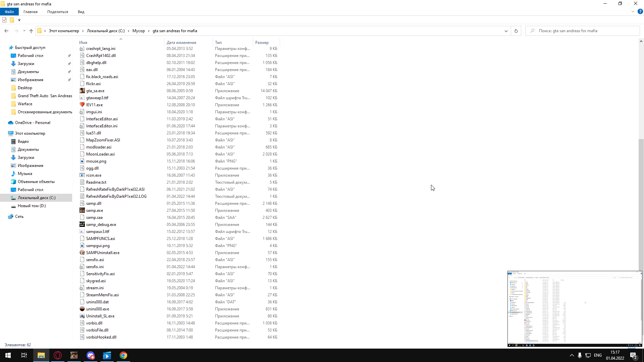Open Музыка under Этот компьютер
Screen dimensions: 644x362
pos(25,174)
